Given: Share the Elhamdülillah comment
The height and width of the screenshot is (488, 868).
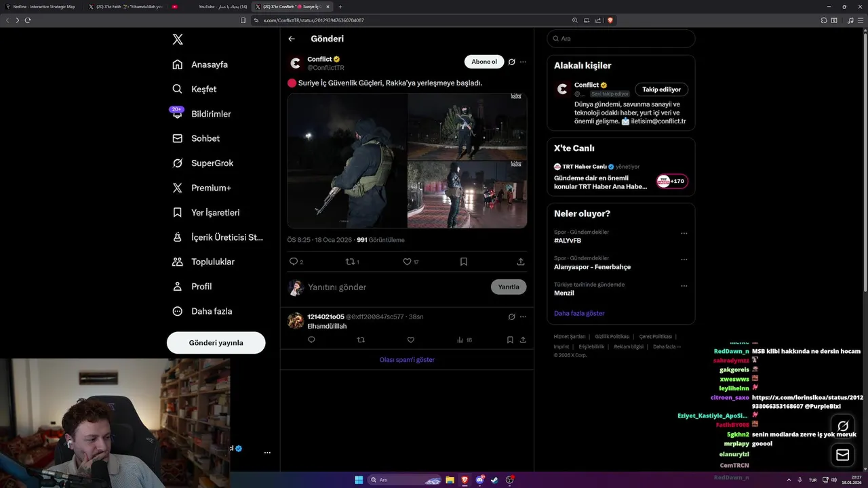Looking at the screenshot, I should click(x=523, y=340).
